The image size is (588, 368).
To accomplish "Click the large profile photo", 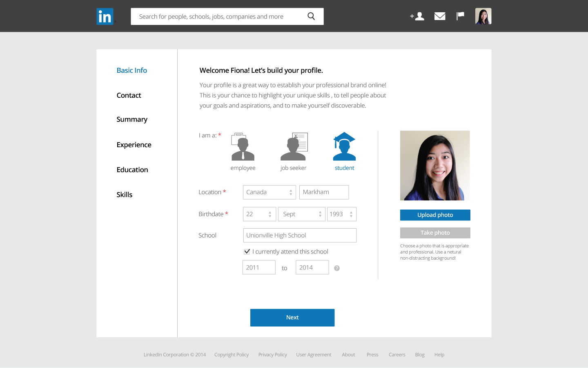I will pos(435,166).
